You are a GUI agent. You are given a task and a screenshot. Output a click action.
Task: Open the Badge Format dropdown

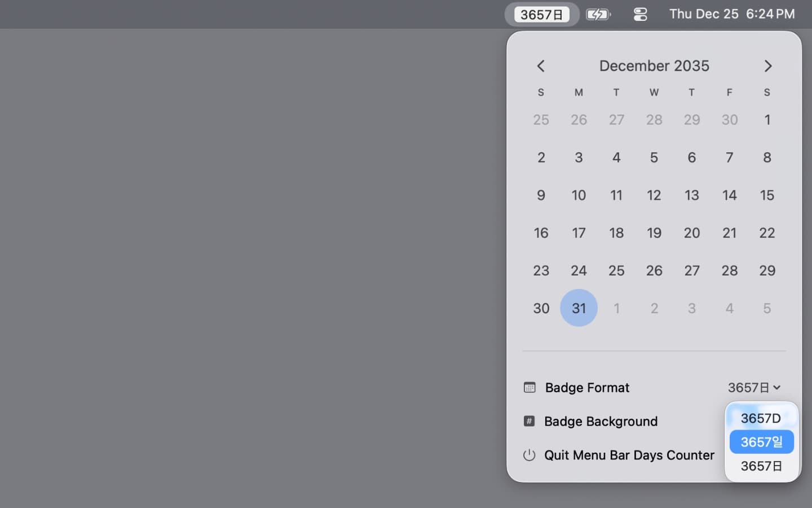tap(754, 388)
